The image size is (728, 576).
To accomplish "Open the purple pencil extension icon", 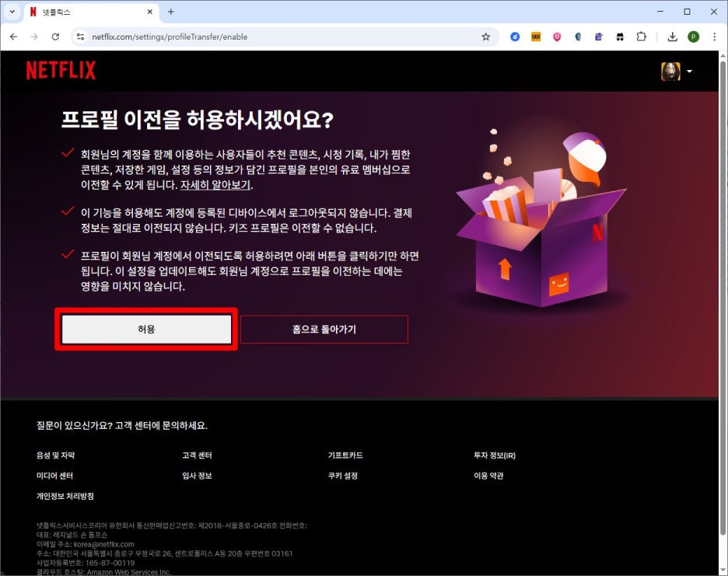I will 599,37.
